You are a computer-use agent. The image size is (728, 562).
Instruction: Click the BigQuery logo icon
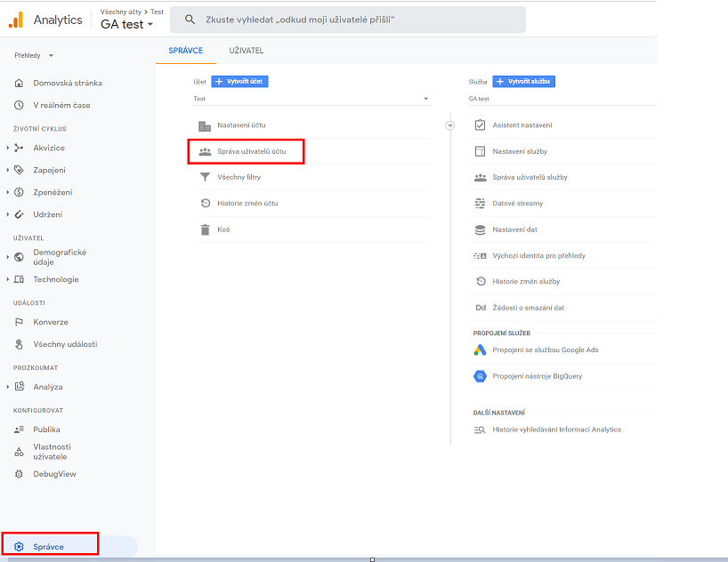(480, 376)
